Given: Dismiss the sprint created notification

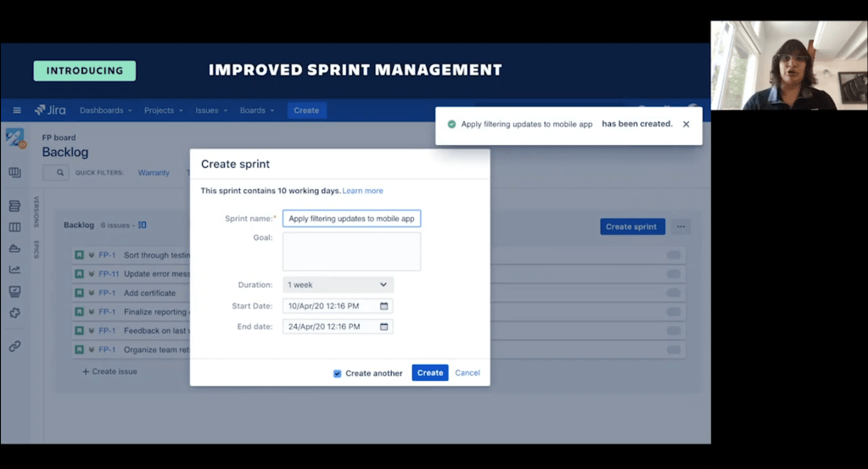Looking at the screenshot, I should tap(686, 124).
